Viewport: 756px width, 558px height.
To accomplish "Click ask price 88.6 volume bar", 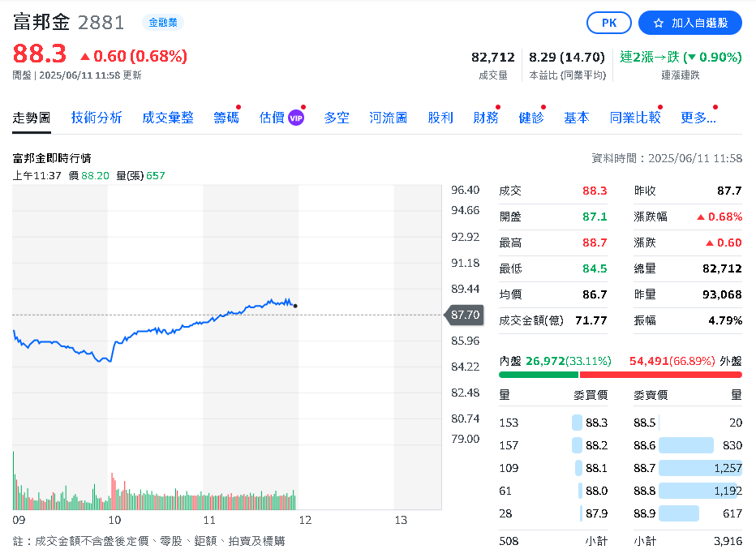I will [686, 445].
